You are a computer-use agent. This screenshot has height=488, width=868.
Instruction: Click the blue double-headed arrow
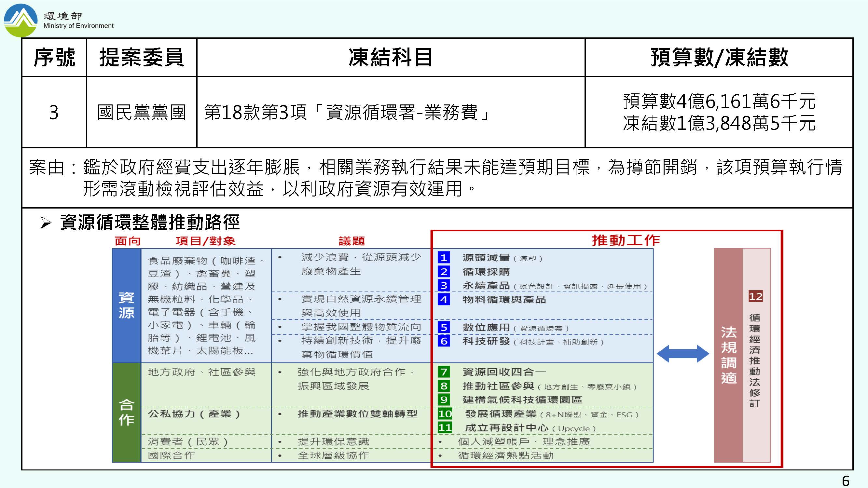(x=683, y=354)
